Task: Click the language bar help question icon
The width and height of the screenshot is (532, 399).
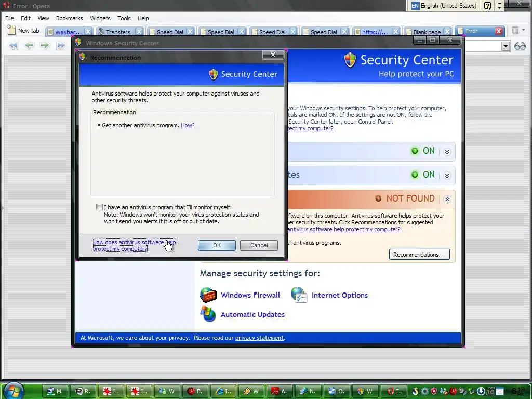Action: point(487,5)
